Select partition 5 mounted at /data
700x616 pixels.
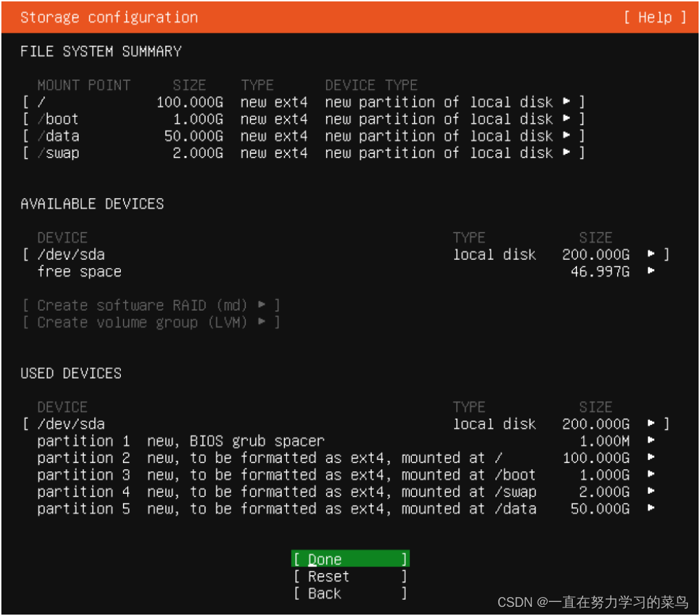(346, 509)
